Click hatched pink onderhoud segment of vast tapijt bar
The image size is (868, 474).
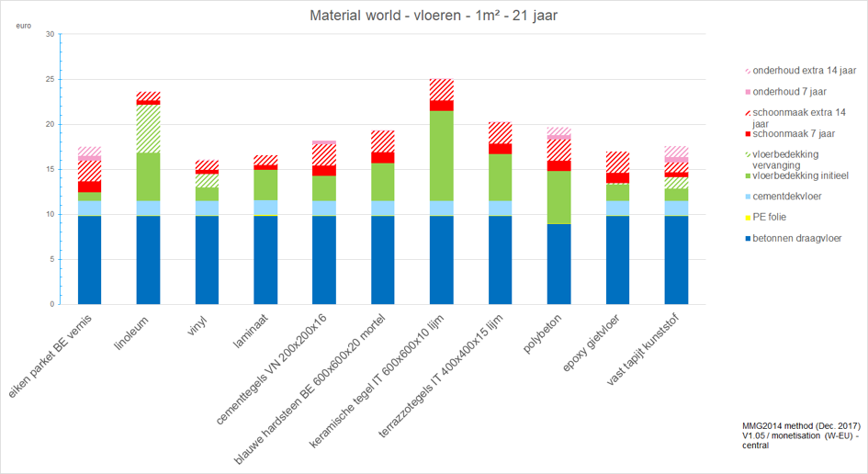(676, 152)
